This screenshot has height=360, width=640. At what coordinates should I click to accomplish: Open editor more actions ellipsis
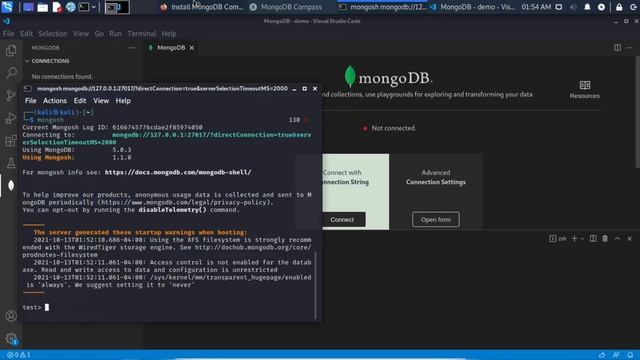[629, 48]
